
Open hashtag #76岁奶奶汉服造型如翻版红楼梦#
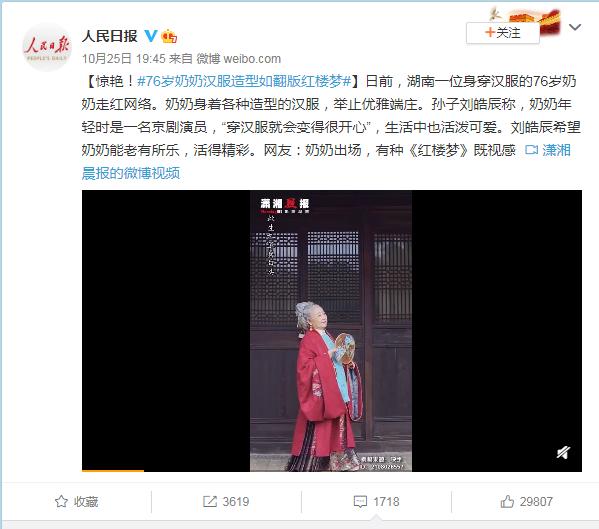pyautogui.click(x=244, y=81)
